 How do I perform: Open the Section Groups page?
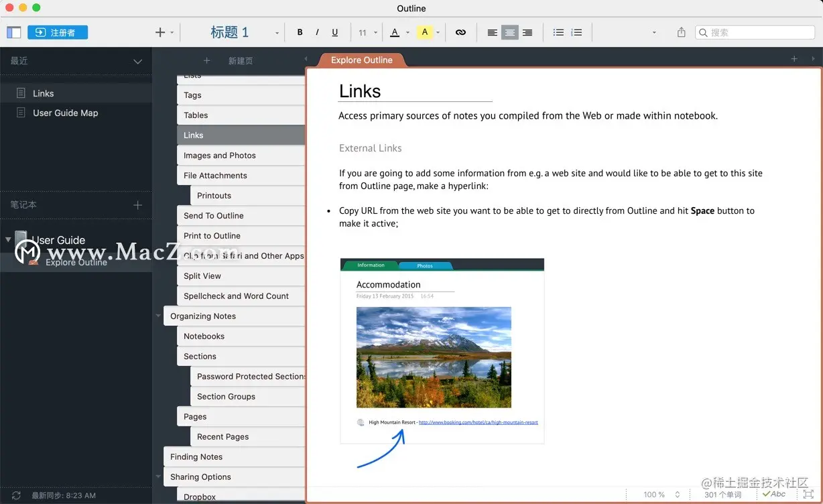tap(248, 397)
